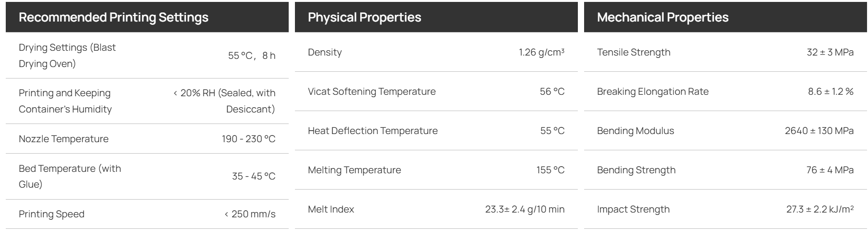Click the Melt Index label
Image resolution: width=868 pixels, height=236 pixels.
pos(331,209)
